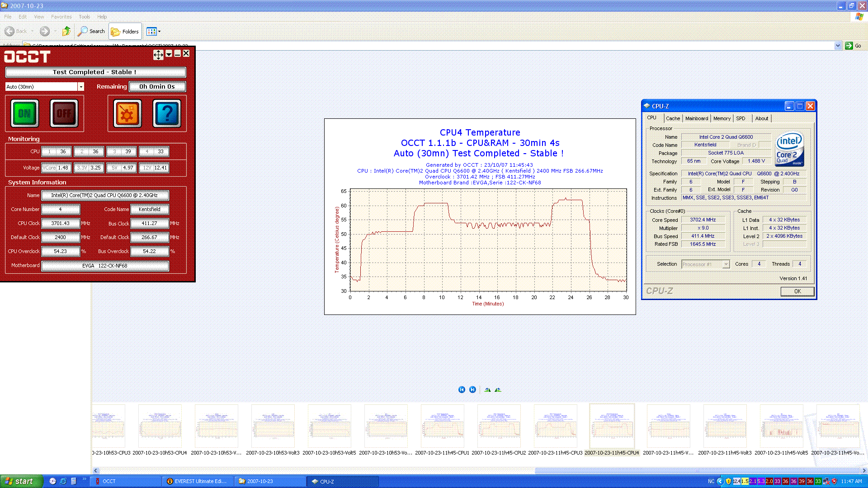Viewport: 868px width, 488px height.
Task: Click Explorer Forward arrow button
Action: point(44,31)
